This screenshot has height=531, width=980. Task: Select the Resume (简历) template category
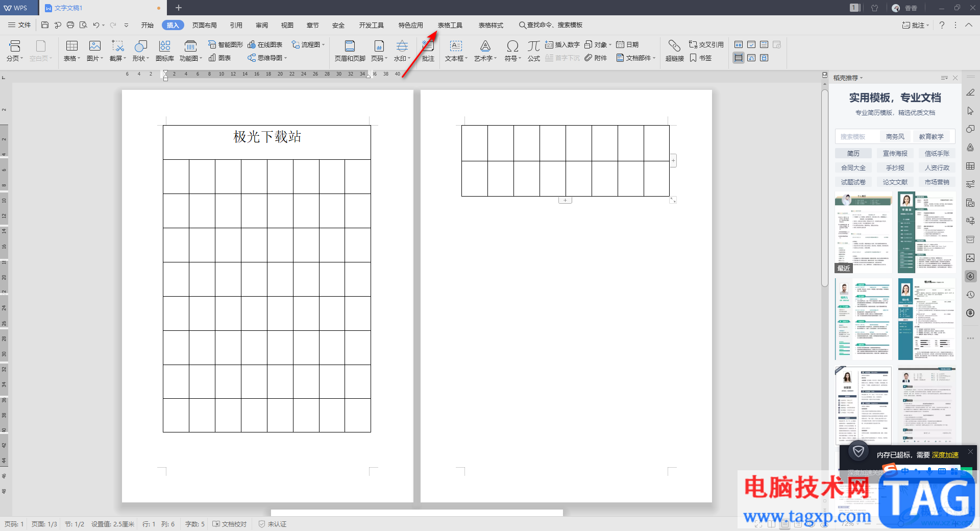point(853,153)
